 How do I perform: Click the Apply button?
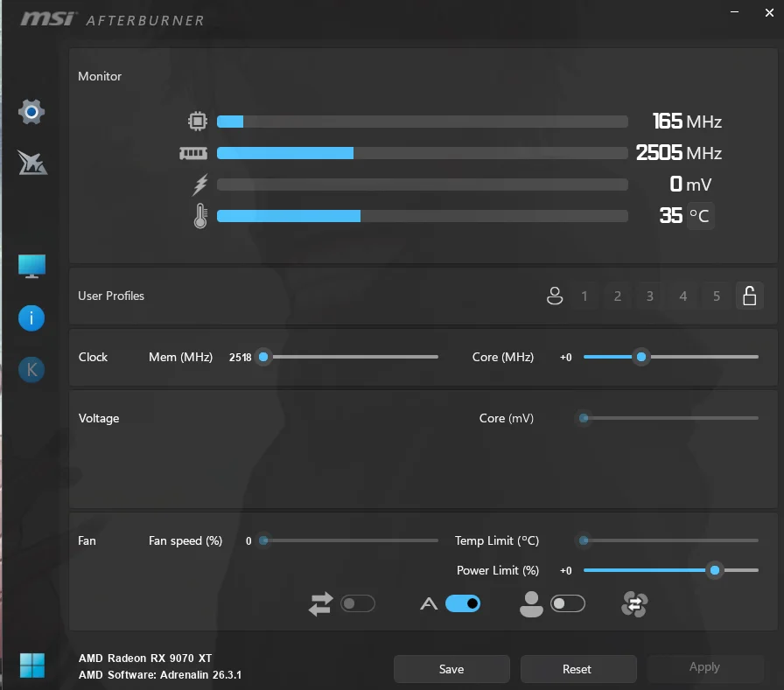705,667
